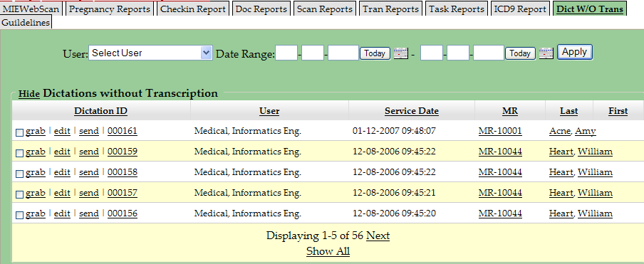Grab dictation 000158

tap(36, 172)
